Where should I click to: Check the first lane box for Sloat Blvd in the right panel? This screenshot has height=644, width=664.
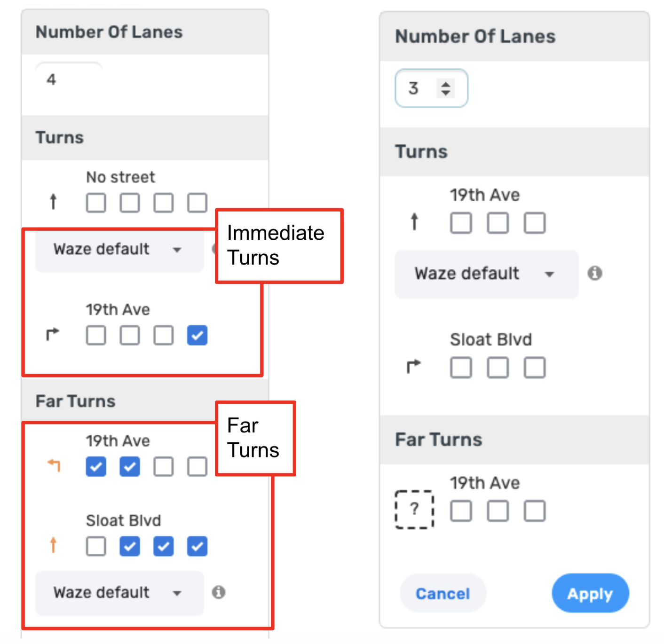pos(461,368)
